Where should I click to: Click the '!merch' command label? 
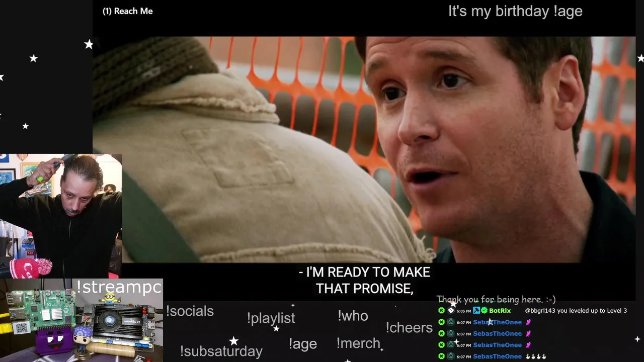(x=358, y=343)
